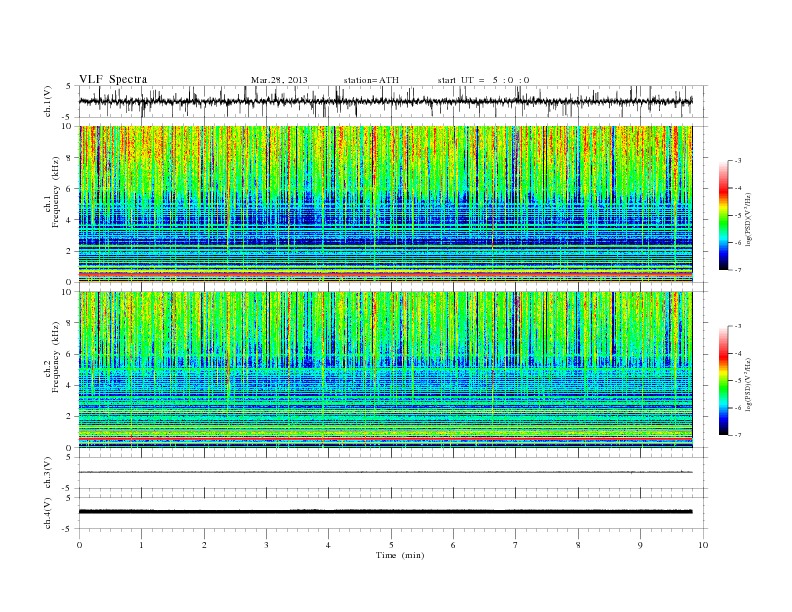The image size is (792, 612).
Task: Click the "2" tick on the time axis
Action: [x=205, y=545]
